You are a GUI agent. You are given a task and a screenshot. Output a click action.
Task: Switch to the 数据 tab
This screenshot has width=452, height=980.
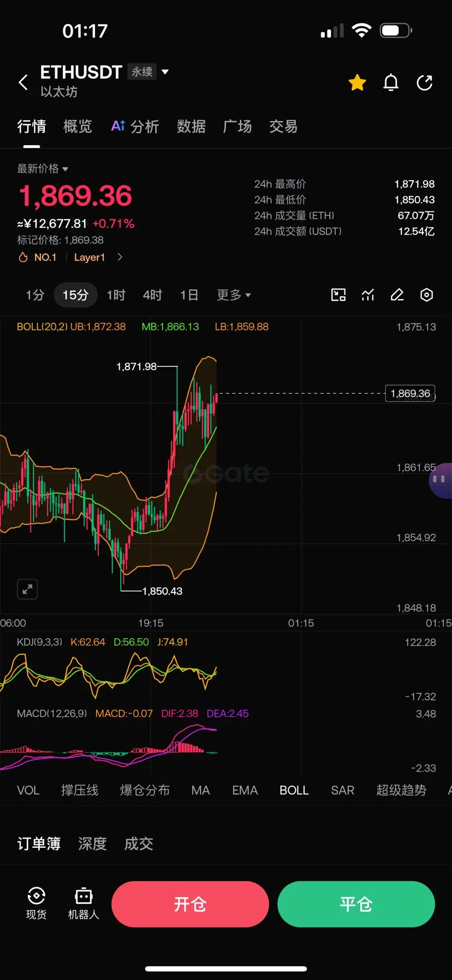[x=191, y=127]
